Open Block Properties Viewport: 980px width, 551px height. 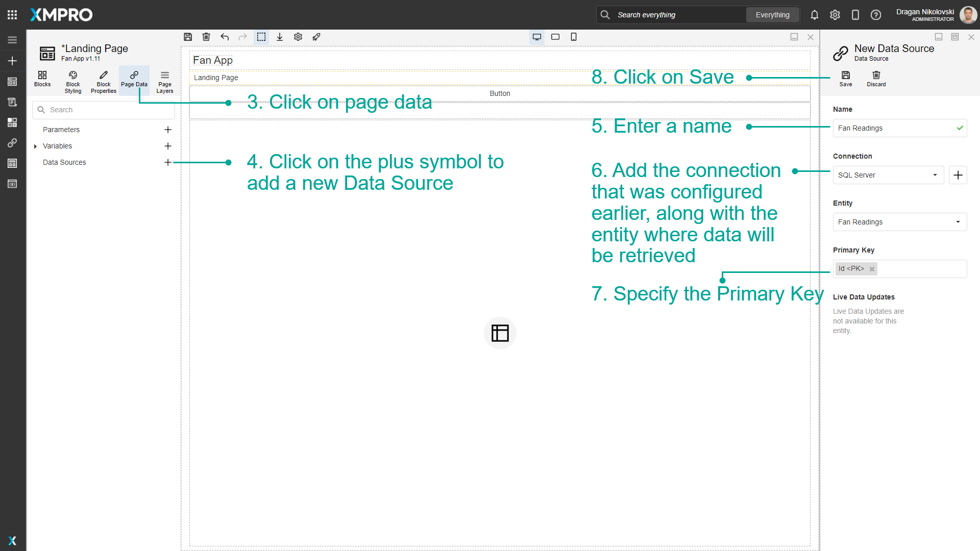click(x=103, y=82)
